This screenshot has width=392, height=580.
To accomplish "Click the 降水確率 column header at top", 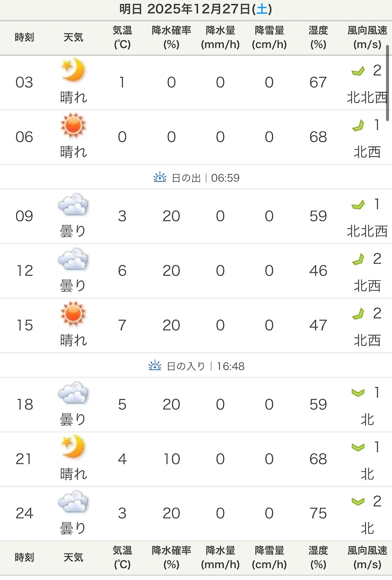I will point(171,37).
